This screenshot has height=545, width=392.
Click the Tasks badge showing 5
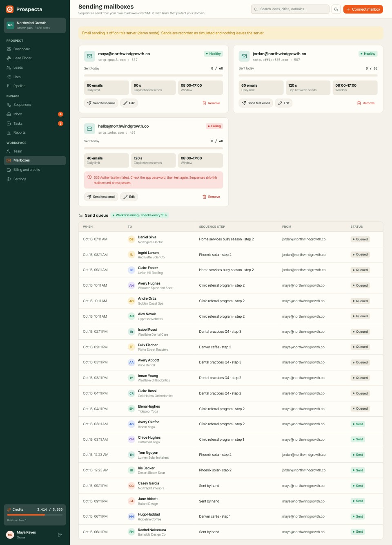click(60, 123)
